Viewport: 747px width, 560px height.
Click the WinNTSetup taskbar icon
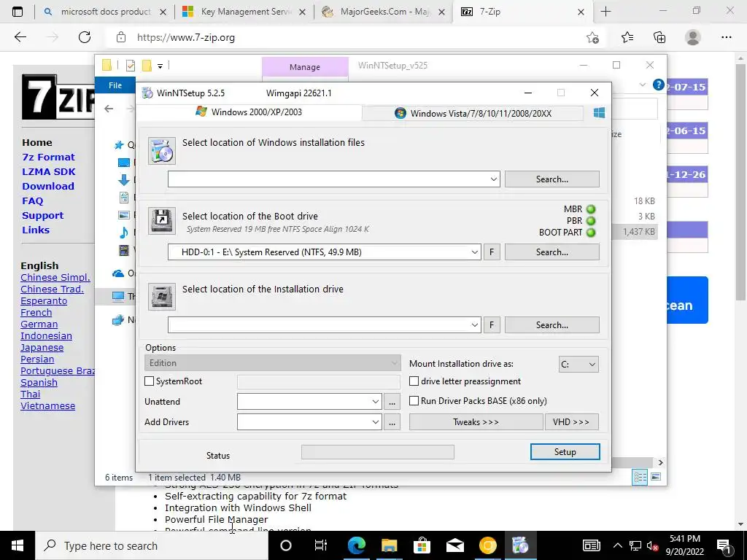pyautogui.click(x=520, y=545)
